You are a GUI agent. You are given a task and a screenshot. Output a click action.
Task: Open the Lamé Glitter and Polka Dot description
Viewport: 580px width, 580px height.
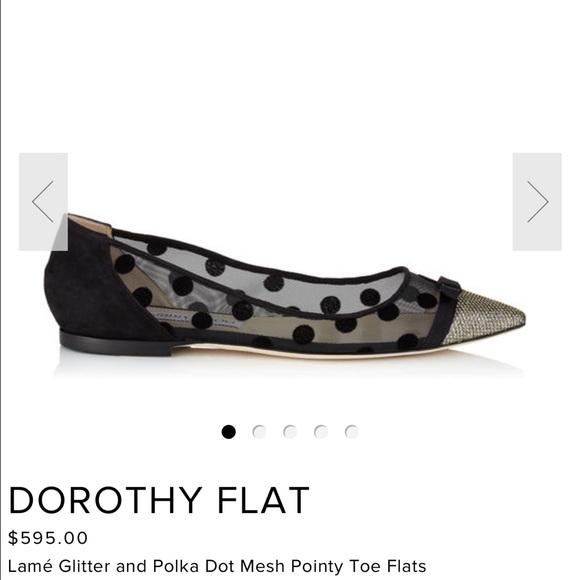coord(217,566)
